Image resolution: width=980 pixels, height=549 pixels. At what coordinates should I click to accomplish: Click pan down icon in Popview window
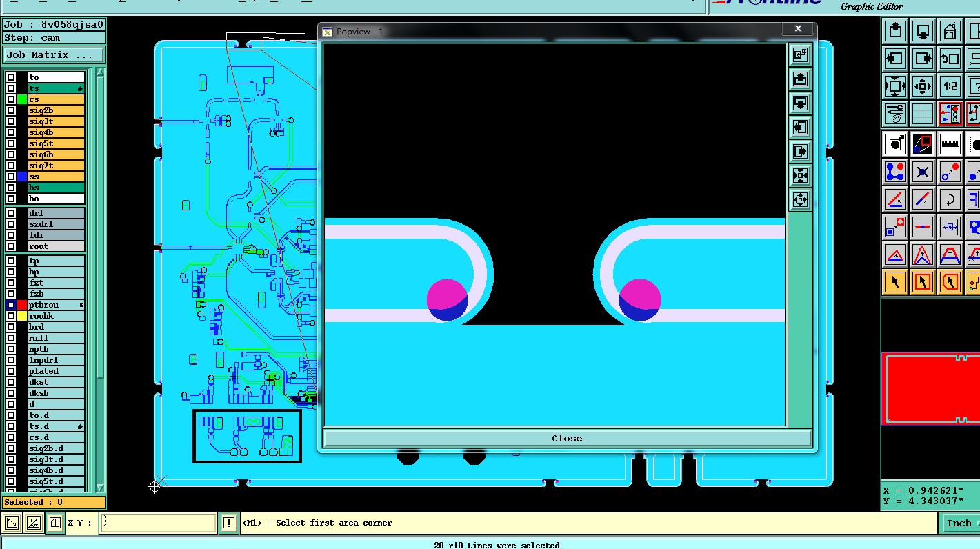coord(800,103)
